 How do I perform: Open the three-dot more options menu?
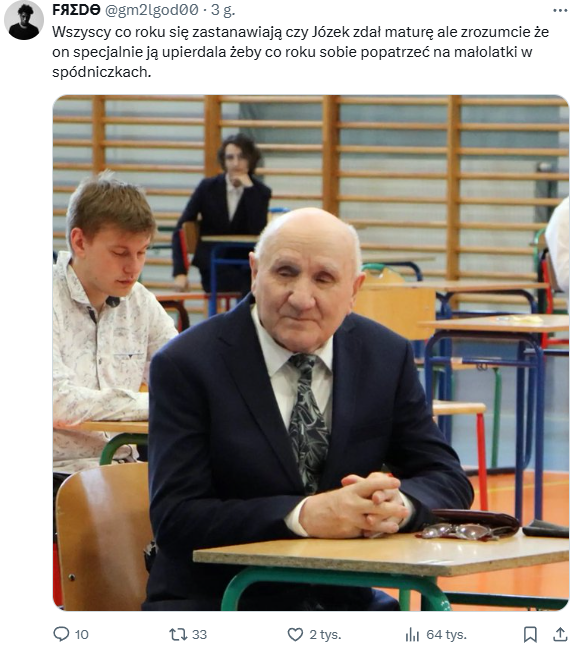[560, 11]
